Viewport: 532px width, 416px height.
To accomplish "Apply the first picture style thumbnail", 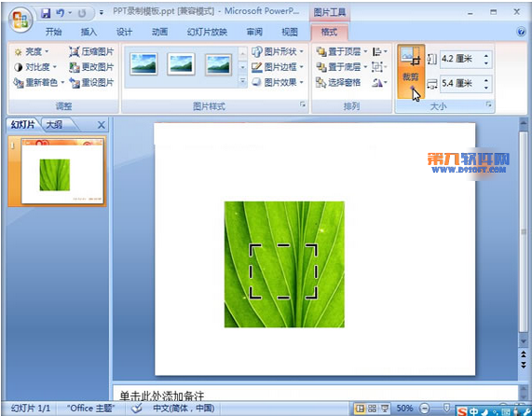I will [143, 63].
